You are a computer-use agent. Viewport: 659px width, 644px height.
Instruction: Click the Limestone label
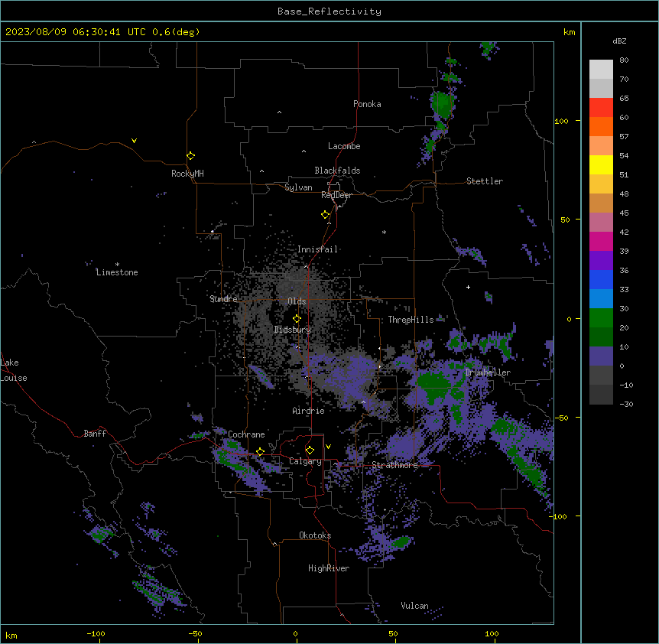117,272
